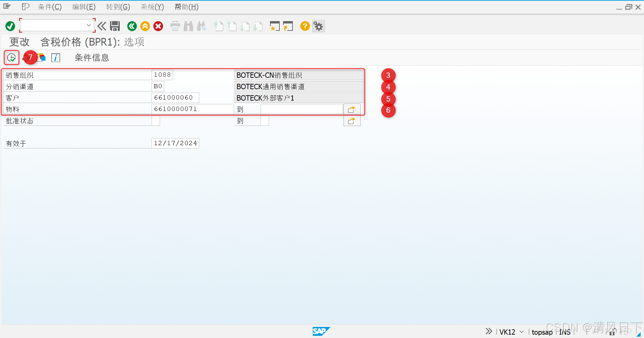Go to Previous Page icon
Image resolution: width=644 pixels, height=338 pixels.
(232, 26)
